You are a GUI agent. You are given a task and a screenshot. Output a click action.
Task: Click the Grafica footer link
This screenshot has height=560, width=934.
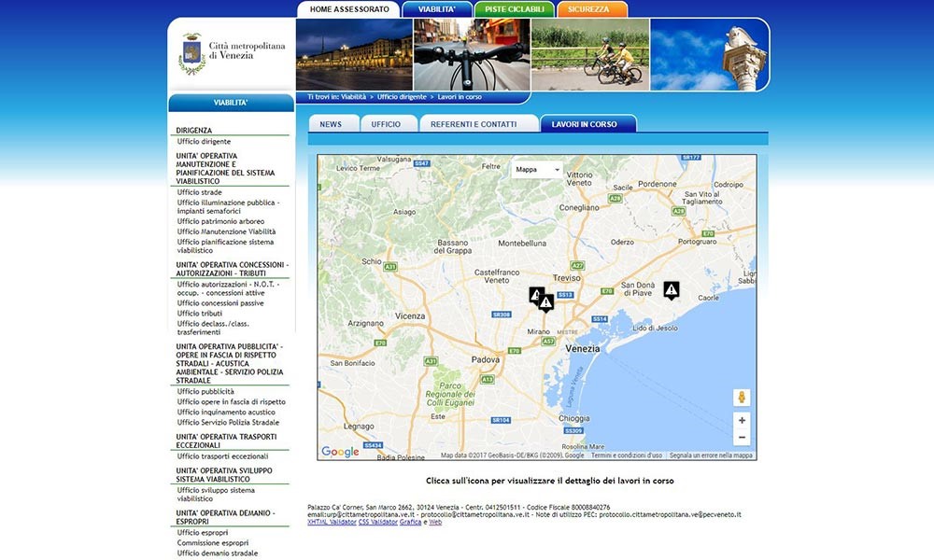(410, 522)
